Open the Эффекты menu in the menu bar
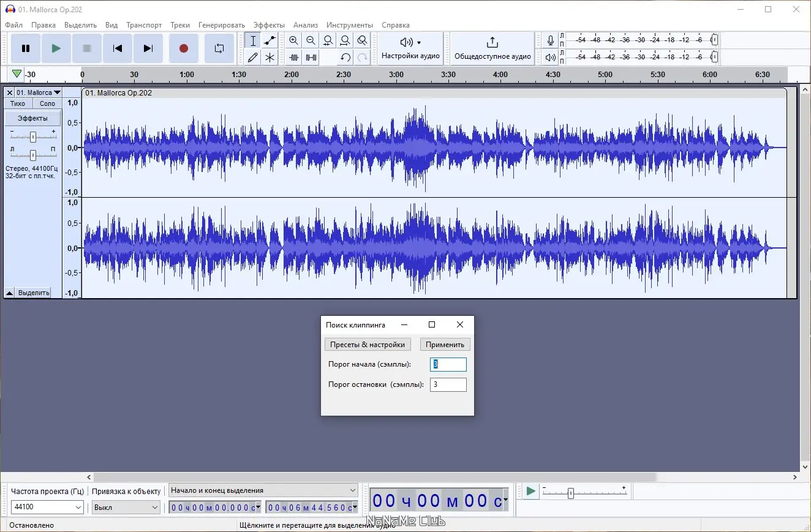 coord(269,25)
